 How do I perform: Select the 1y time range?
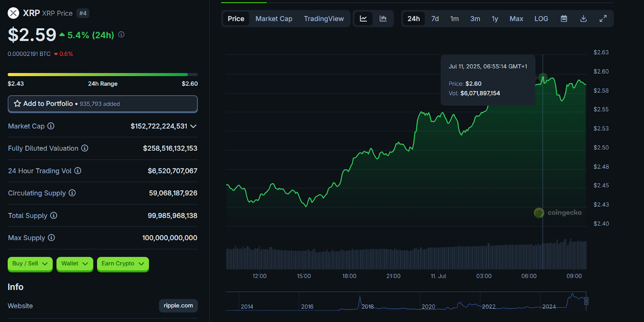click(x=495, y=19)
